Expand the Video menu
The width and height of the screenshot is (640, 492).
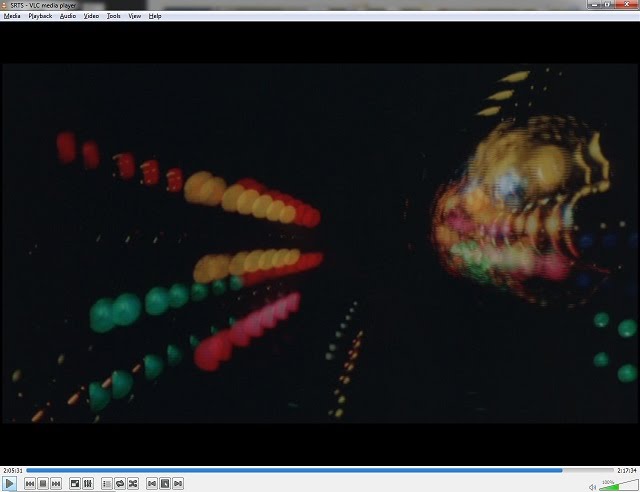tap(91, 16)
